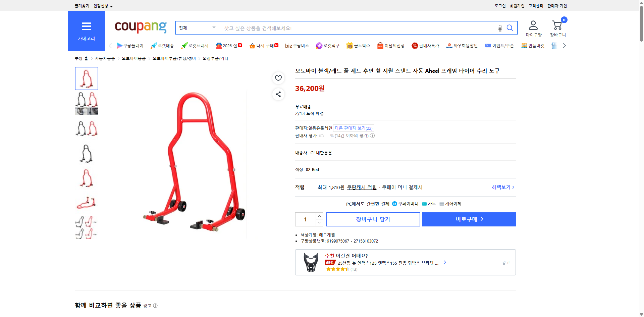
Task: Open 고객센터 from the top menu
Action: point(535,6)
